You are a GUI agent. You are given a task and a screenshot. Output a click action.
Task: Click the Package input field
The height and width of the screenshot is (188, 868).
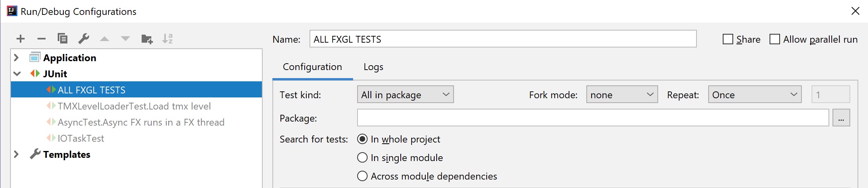[593, 118]
